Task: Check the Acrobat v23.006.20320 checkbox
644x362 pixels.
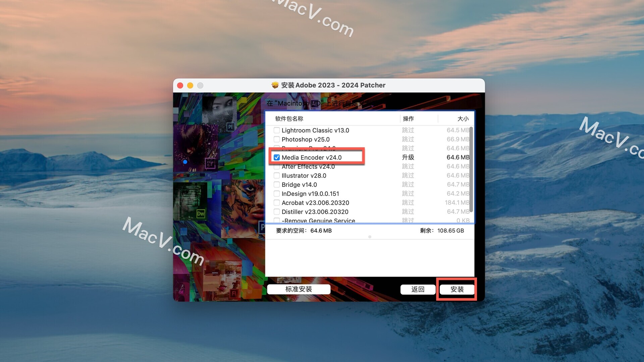Action: point(277,203)
